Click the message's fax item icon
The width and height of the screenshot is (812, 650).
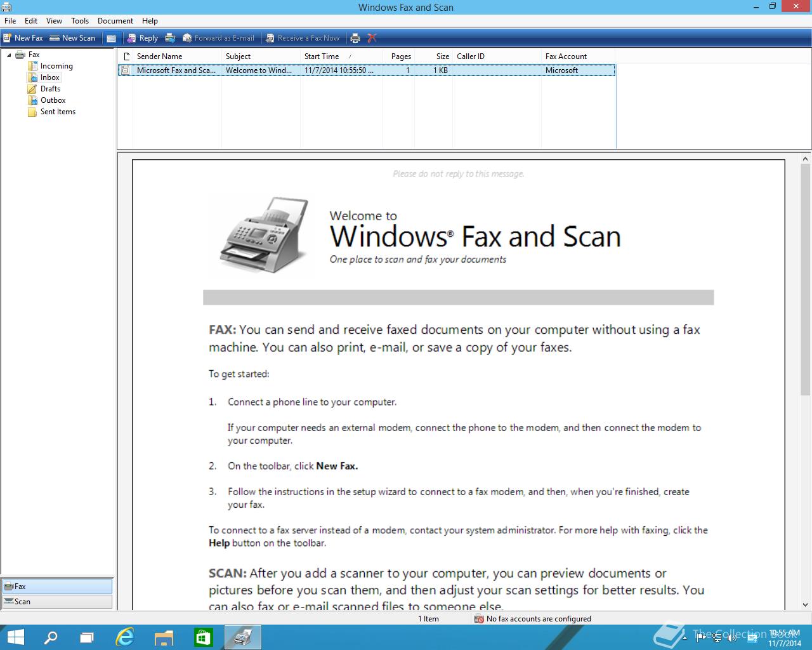pyautogui.click(x=126, y=70)
